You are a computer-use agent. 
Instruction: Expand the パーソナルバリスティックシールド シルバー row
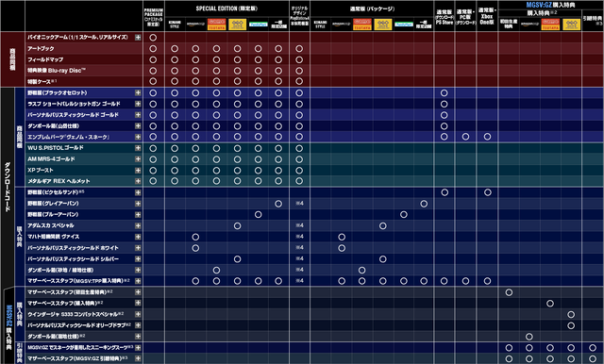pyautogui.click(x=138, y=259)
